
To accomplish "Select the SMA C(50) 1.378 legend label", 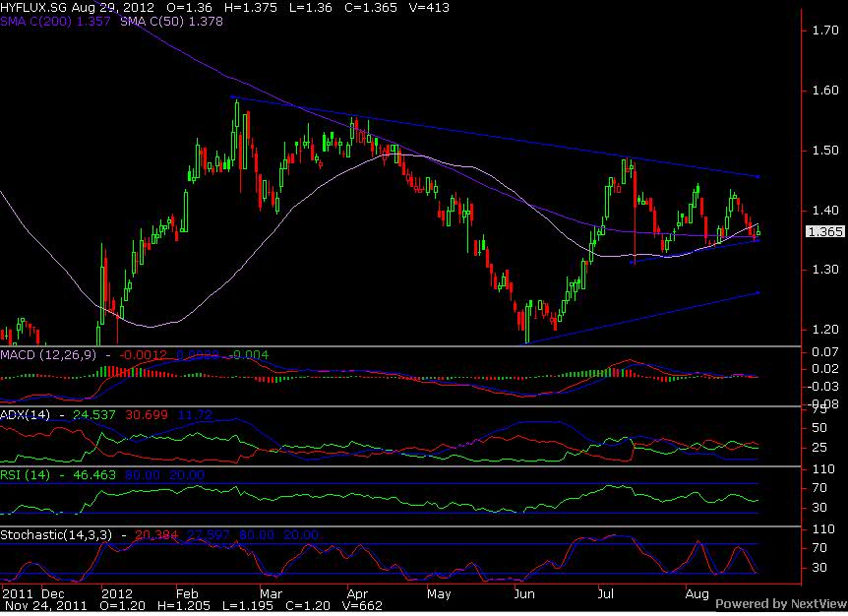I will (x=171, y=21).
